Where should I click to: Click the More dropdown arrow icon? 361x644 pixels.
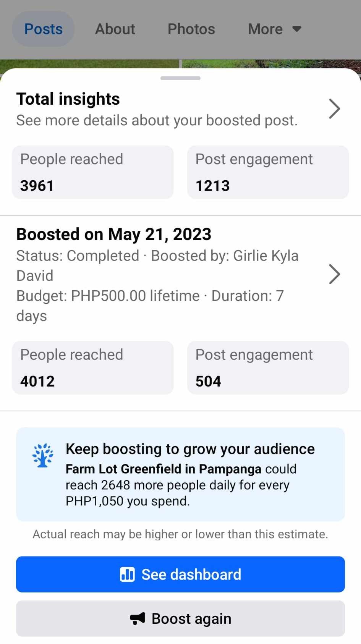[297, 29]
